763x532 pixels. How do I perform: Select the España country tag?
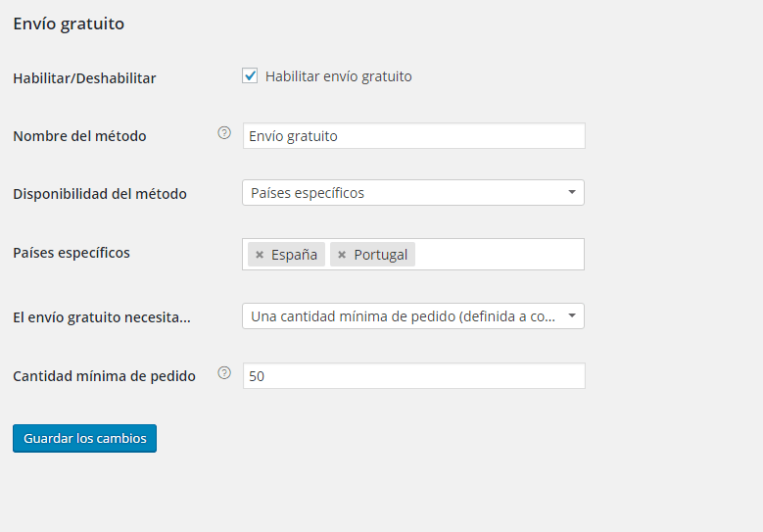point(294,255)
